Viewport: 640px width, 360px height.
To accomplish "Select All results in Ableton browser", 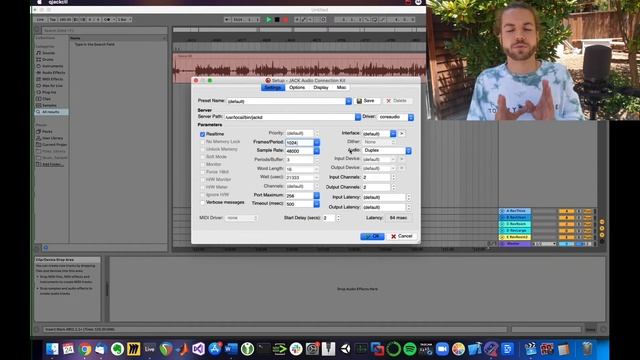I will tap(51, 112).
